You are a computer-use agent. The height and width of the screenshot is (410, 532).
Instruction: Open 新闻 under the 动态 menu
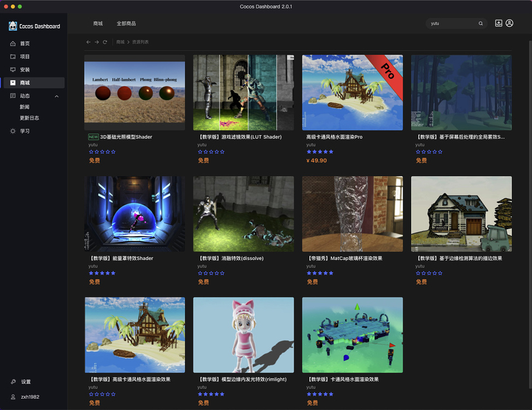point(25,107)
